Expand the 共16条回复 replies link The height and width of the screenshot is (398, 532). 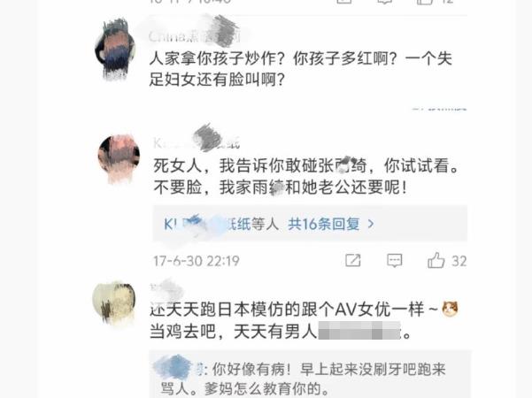tap(323, 224)
